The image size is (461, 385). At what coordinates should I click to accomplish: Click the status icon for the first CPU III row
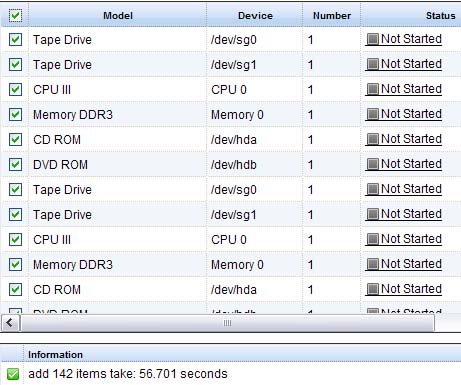click(x=372, y=89)
